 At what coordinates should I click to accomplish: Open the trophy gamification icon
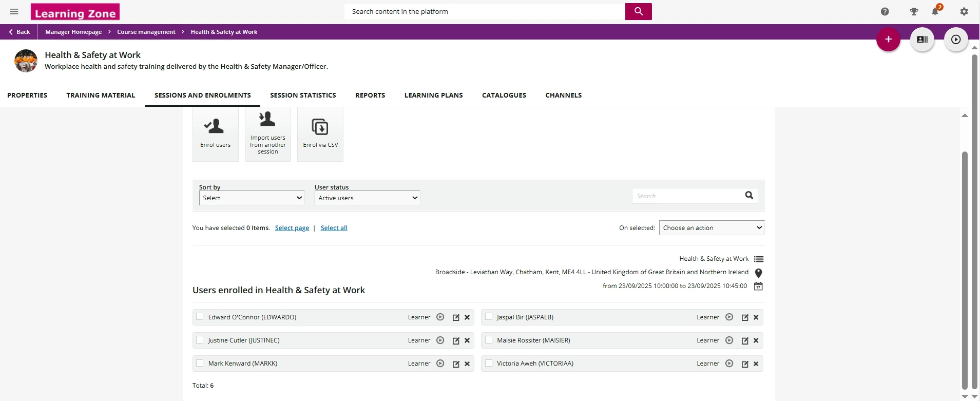[914, 11]
